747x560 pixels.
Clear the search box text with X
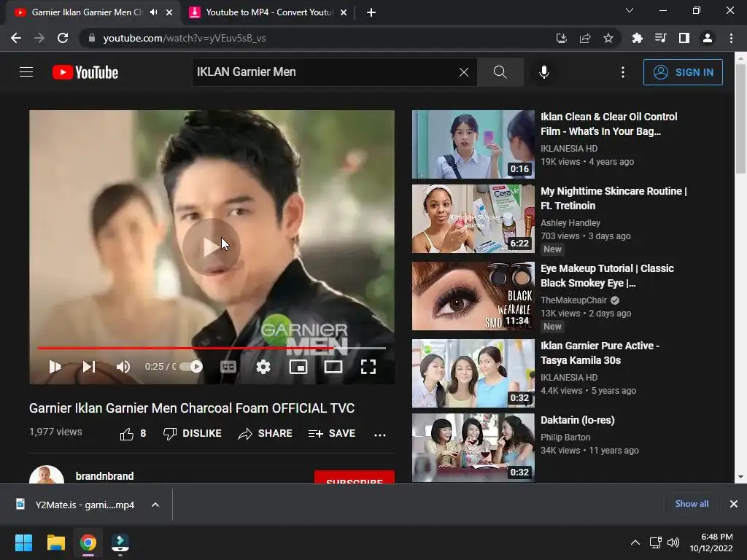coord(463,72)
